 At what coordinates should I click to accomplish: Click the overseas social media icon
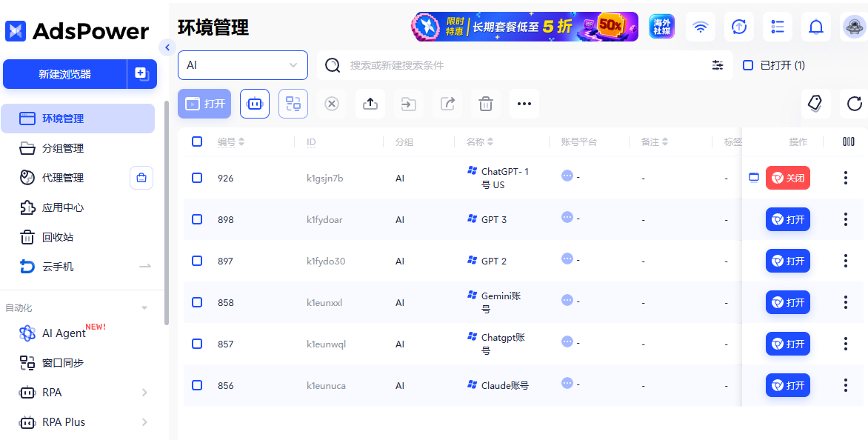coord(662,27)
